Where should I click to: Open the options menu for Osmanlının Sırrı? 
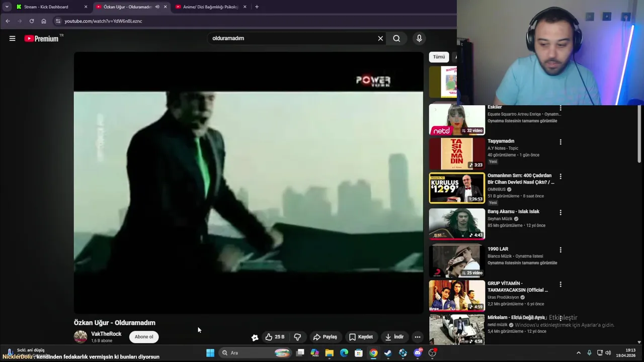(560, 177)
